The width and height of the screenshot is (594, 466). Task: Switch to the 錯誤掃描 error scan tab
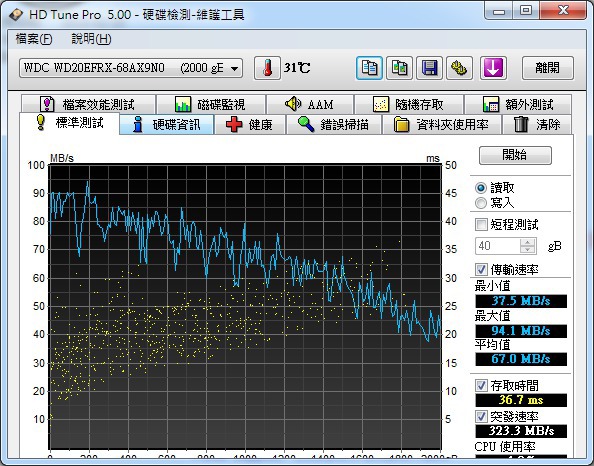tap(334, 125)
